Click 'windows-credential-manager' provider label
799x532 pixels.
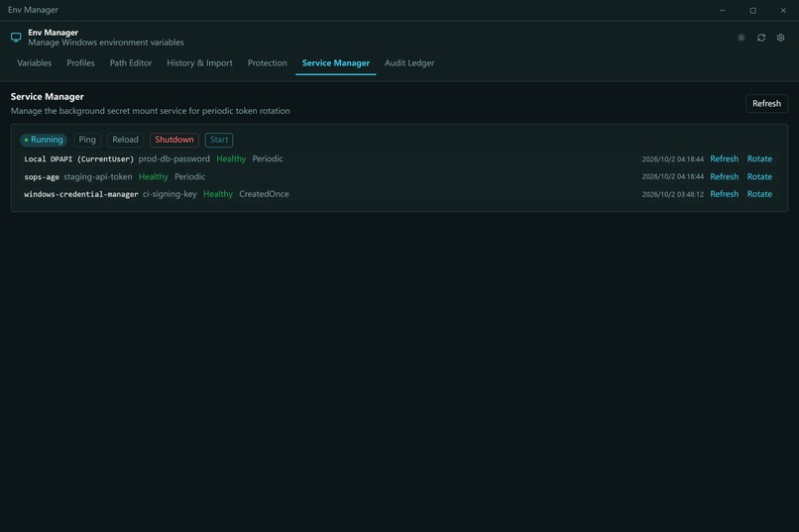pyautogui.click(x=81, y=194)
